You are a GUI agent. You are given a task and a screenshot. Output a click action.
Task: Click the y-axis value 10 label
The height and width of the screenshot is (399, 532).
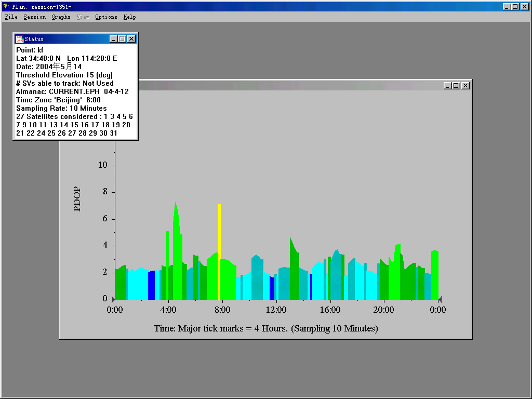(x=102, y=165)
